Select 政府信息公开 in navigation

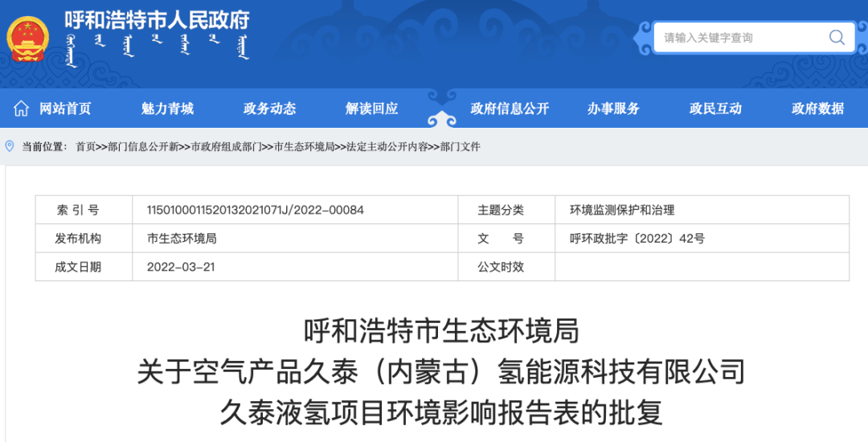[510, 108]
